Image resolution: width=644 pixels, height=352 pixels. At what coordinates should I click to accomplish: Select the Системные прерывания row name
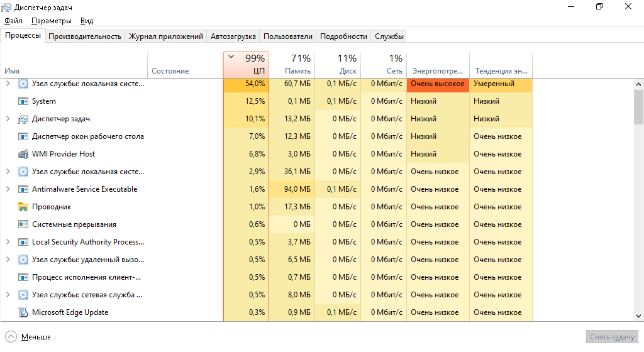pos(74,225)
